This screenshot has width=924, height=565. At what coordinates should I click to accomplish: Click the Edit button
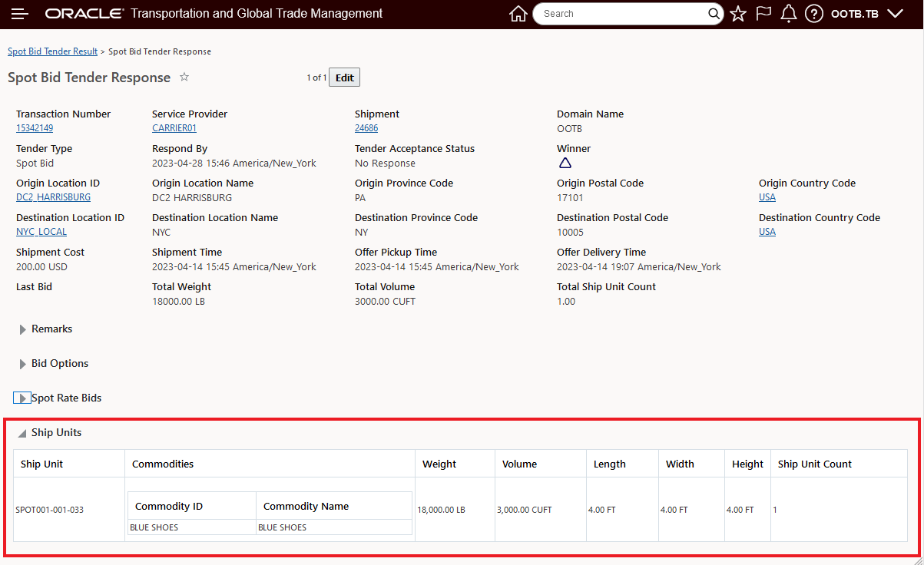point(344,78)
